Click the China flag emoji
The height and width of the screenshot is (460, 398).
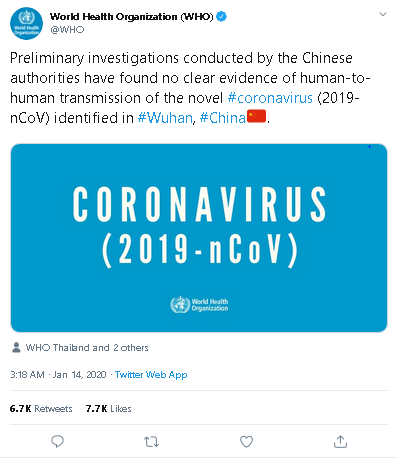(x=256, y=117)
